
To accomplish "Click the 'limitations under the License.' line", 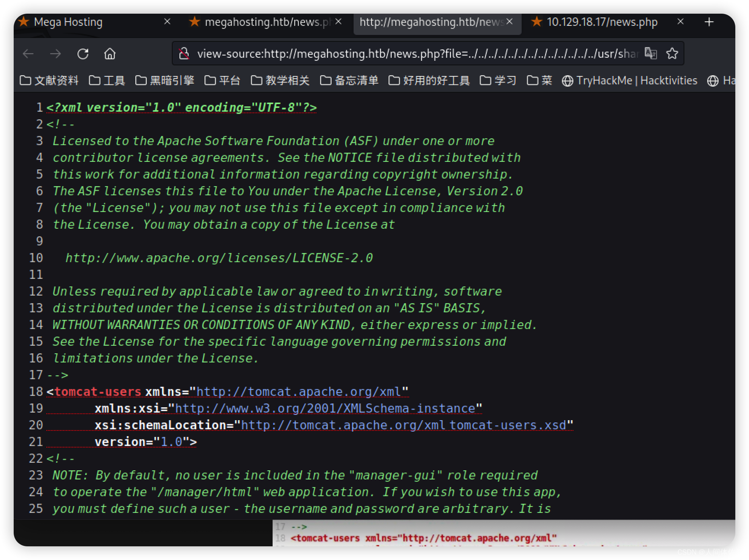I will [156, 358].
